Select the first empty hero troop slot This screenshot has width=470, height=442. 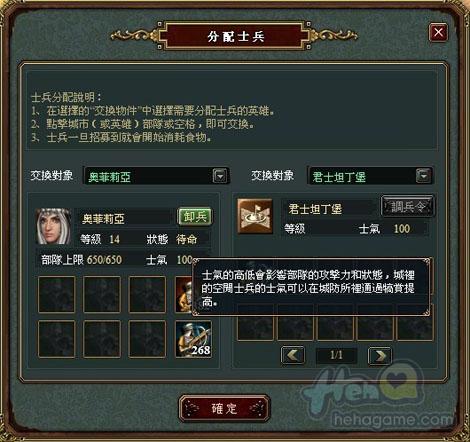tap(57, 295)
